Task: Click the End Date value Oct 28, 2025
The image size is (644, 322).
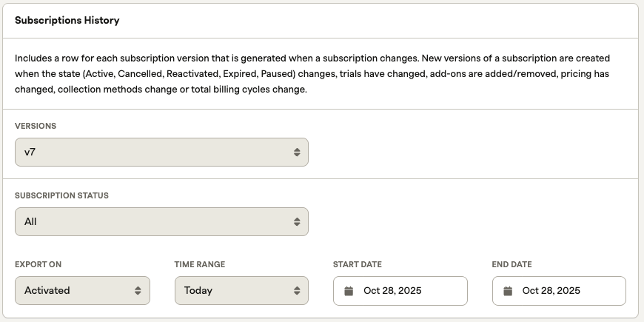Action: (x=551, y=291)
